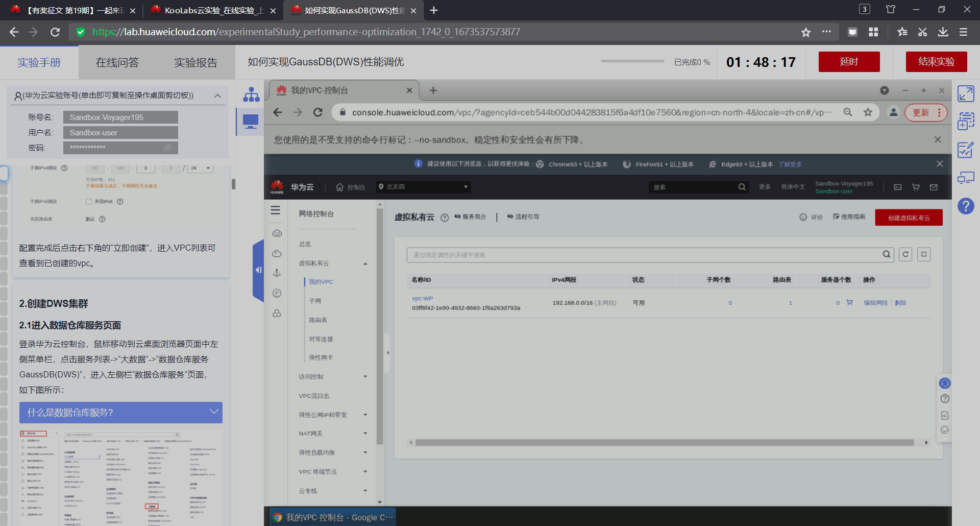
Task: Click 编辑网段 for vpc-WP
Action: [875, 303]
